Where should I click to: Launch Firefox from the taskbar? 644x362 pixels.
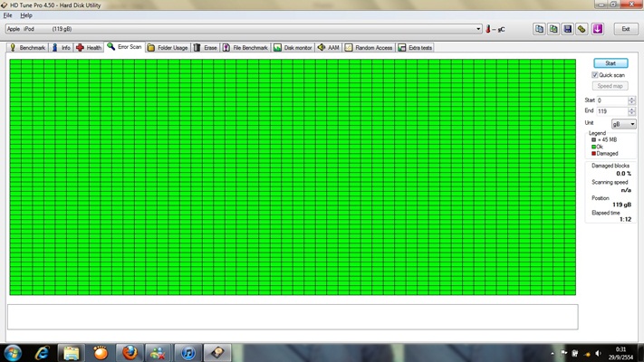[x=130, y=352]
